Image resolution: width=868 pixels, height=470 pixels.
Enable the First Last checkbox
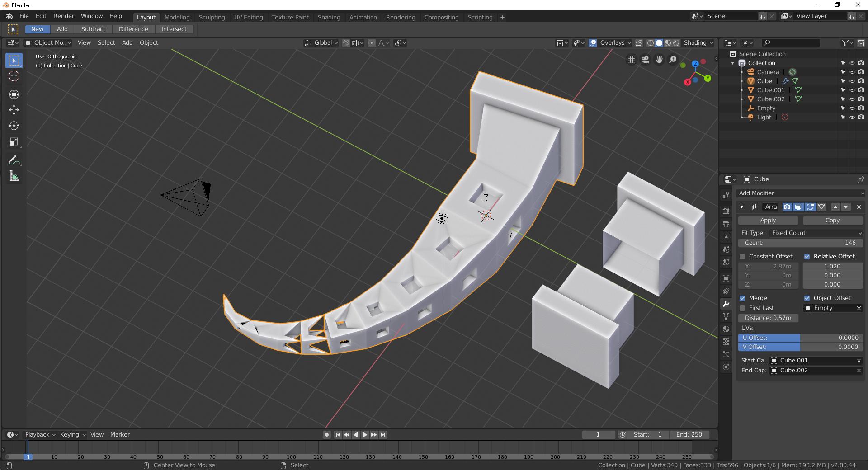tap(742, 308)
